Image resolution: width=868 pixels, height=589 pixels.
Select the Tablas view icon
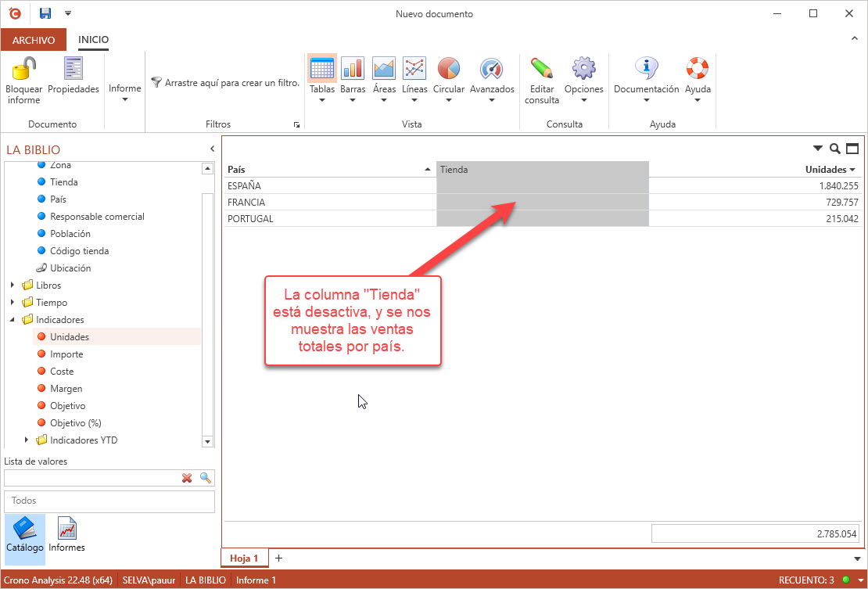[x=322, y=69]
